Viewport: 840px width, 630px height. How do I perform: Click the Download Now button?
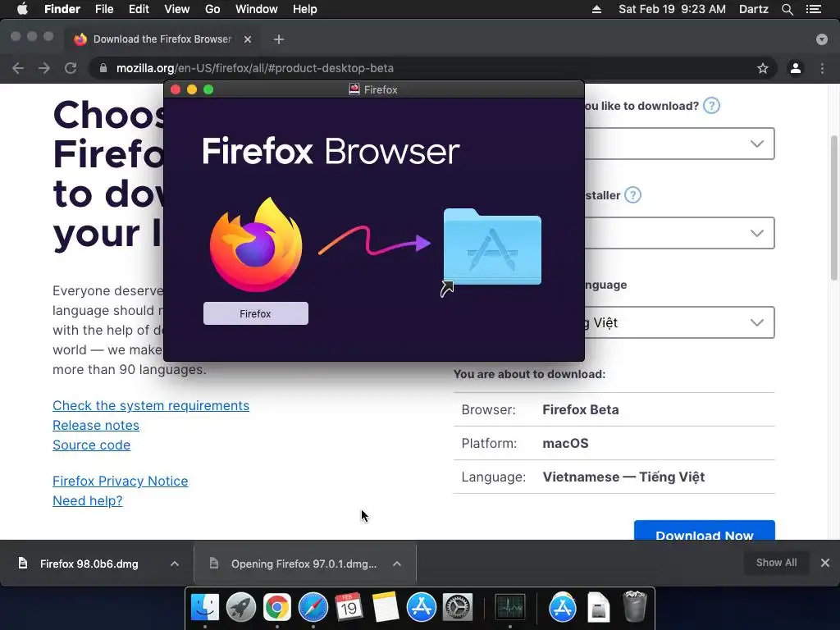click(705, 531)
